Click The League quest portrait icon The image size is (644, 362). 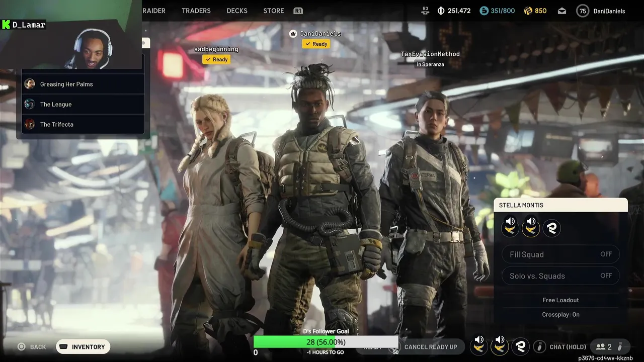pos(30,104)
